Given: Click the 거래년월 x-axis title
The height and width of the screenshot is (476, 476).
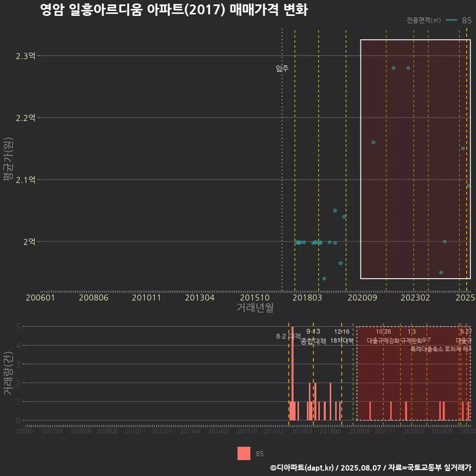Looking at the screenshot, I should pos(255,307).
